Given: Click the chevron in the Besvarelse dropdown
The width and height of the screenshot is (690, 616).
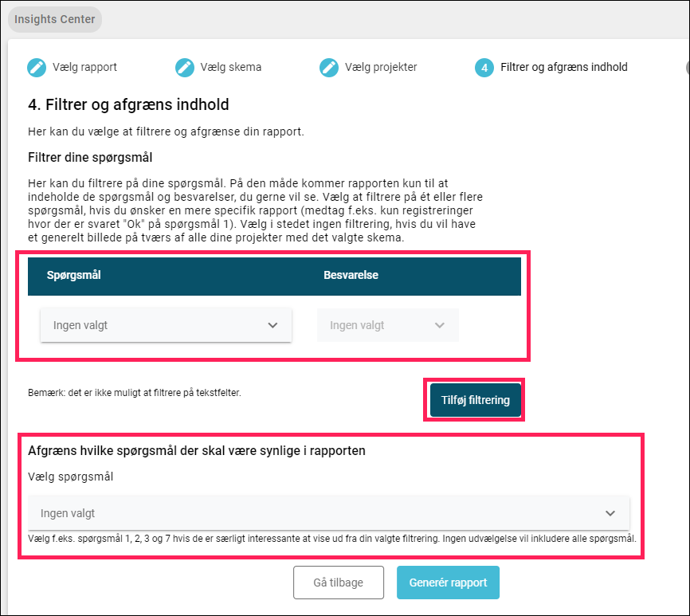Looking at the screenshot, I should tap(440, 325).
